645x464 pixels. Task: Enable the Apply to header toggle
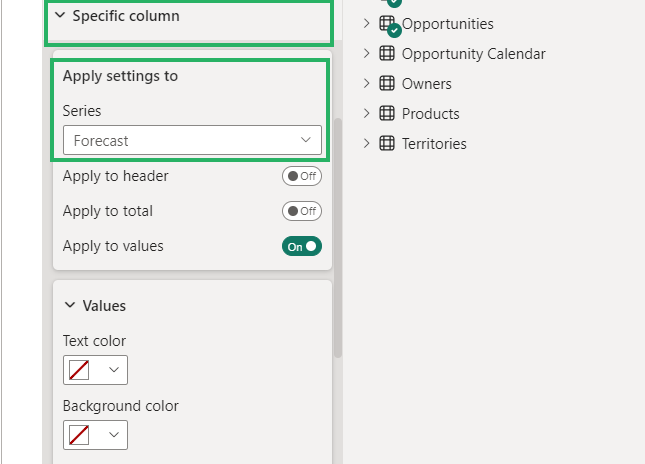click(x=301, y=176)
